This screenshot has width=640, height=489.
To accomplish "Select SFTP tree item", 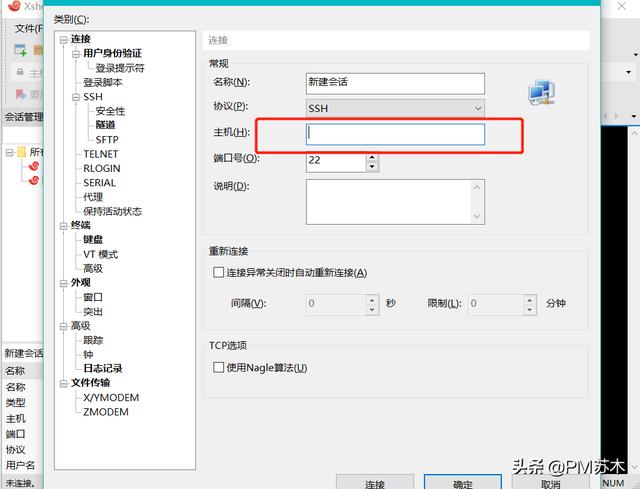I will point(107,140).
